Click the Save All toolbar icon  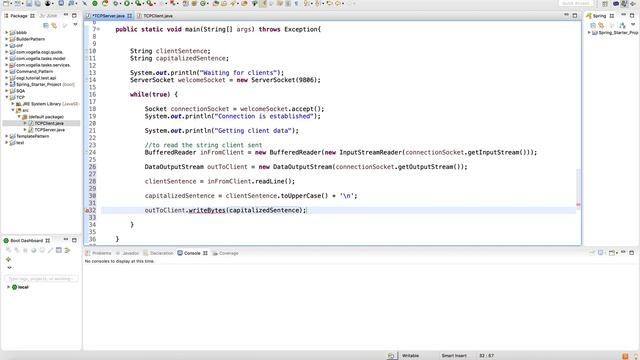click(37, 3)
